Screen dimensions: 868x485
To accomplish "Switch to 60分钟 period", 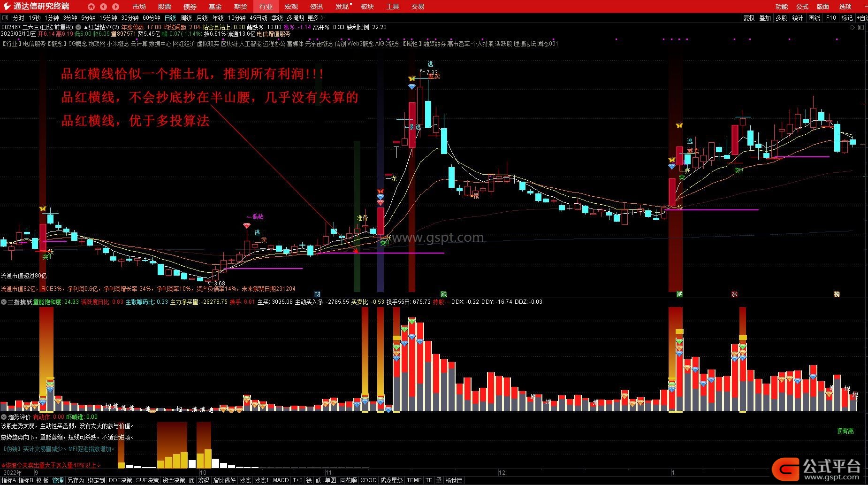I will (152, 18).
